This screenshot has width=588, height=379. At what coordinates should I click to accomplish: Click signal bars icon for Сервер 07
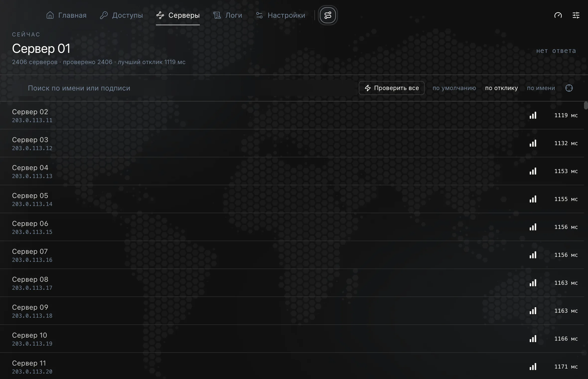click(533, 255)
